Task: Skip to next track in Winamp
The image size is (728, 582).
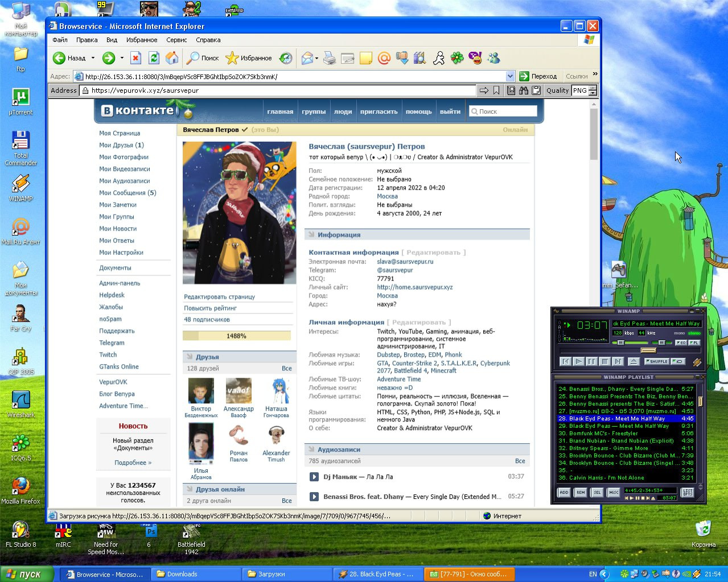Action: 618,361
